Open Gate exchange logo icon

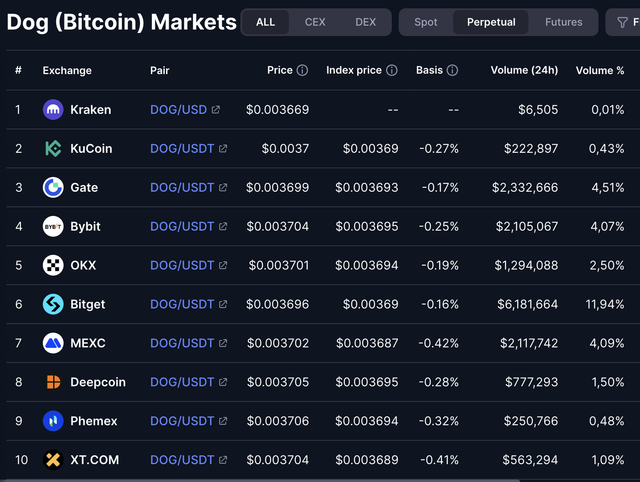53,187
